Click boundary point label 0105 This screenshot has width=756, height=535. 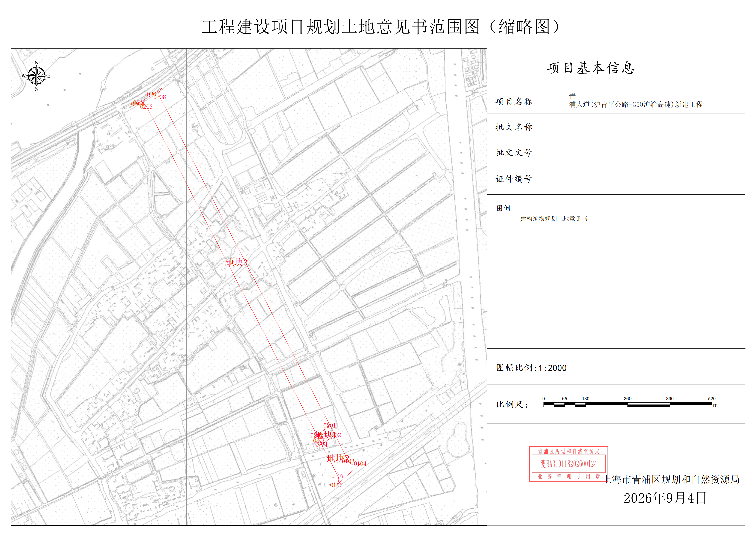pos(336,485)
